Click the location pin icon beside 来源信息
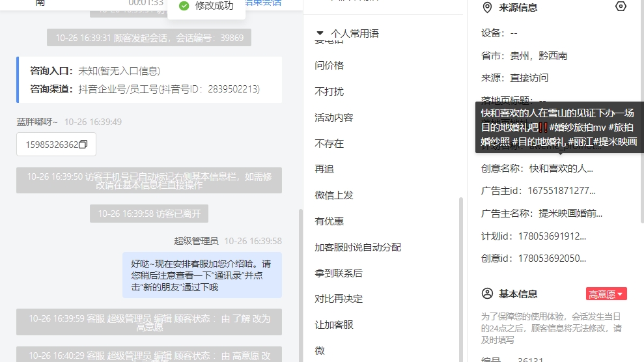Image resolution: width=644 pixels, height=362 pixels. (487, 7)
